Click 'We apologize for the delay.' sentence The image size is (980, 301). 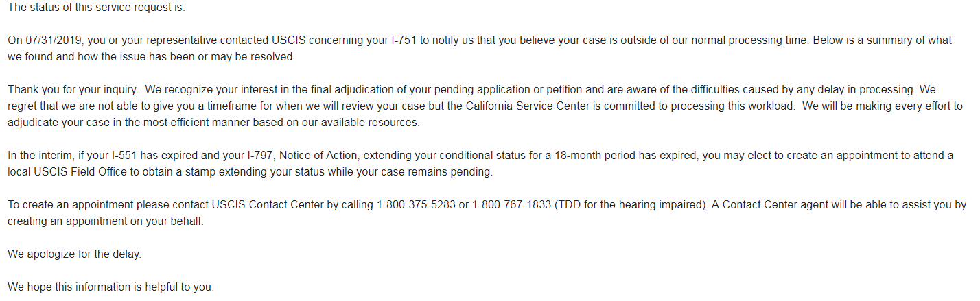coord(74,254)
